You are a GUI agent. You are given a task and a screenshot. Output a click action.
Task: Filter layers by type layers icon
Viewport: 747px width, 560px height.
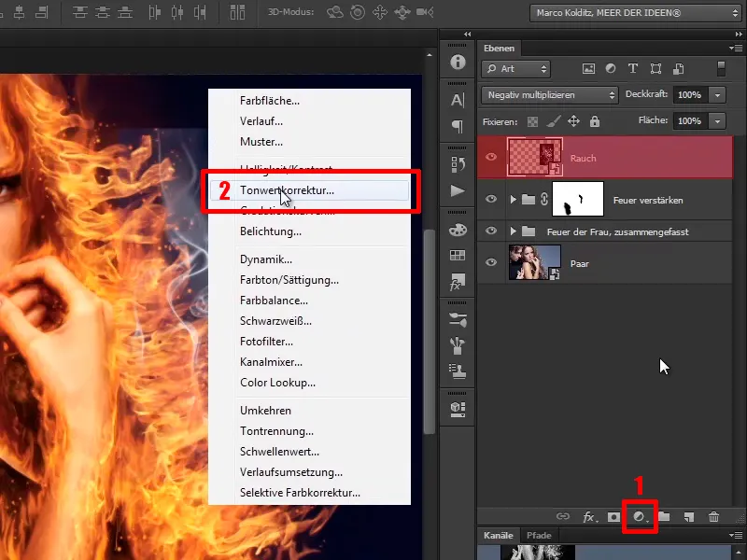click(633, 68)
